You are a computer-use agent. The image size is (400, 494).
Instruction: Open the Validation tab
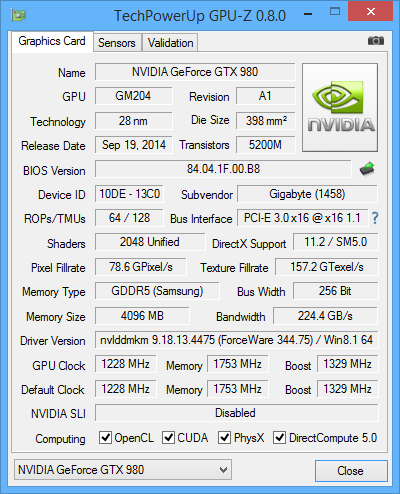coord(170,43)
